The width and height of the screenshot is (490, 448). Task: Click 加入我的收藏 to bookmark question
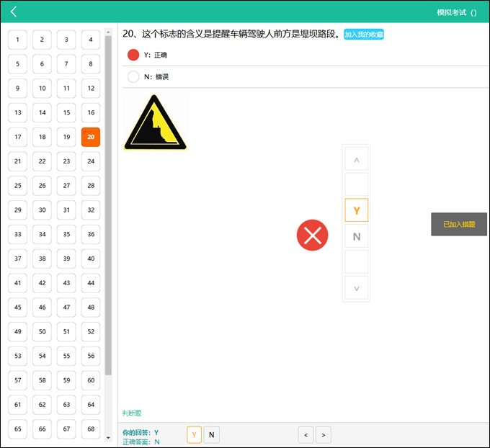click(x=363, y=35)
